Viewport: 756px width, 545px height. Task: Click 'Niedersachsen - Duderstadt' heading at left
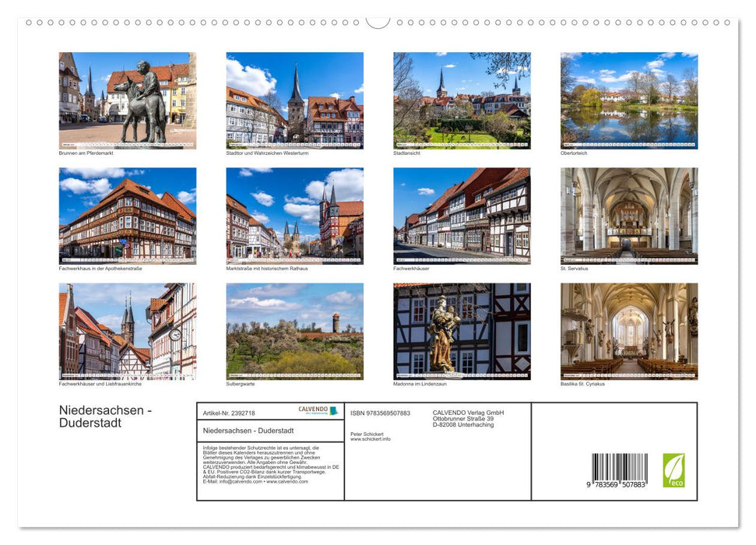(x=105, y=417)
